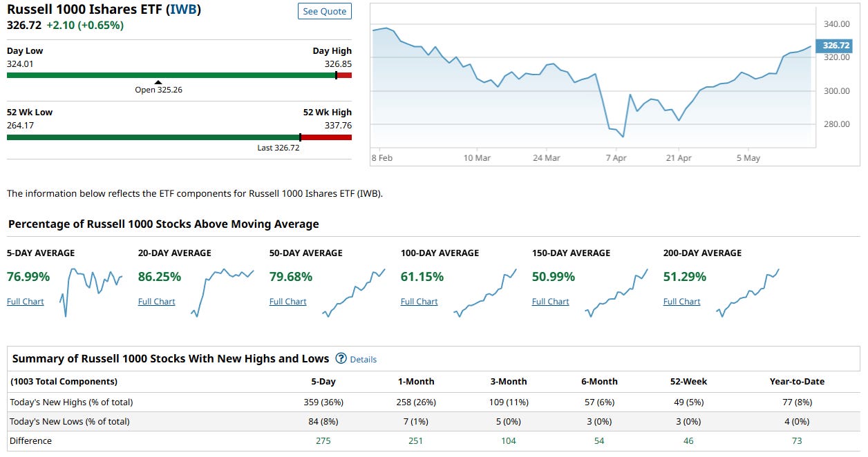Open Full Chart under 100-Day Average
Screen dimensions: 868x457
419,302
